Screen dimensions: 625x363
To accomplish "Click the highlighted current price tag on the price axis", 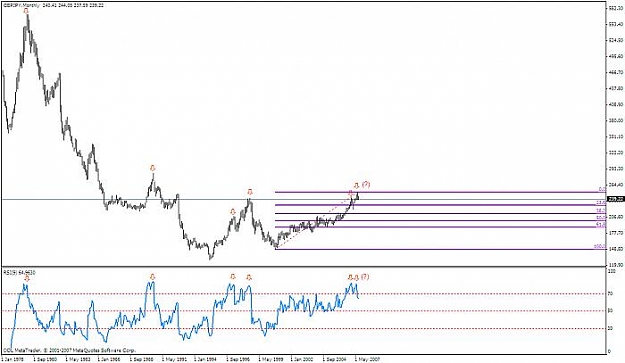I will [615, 199].
